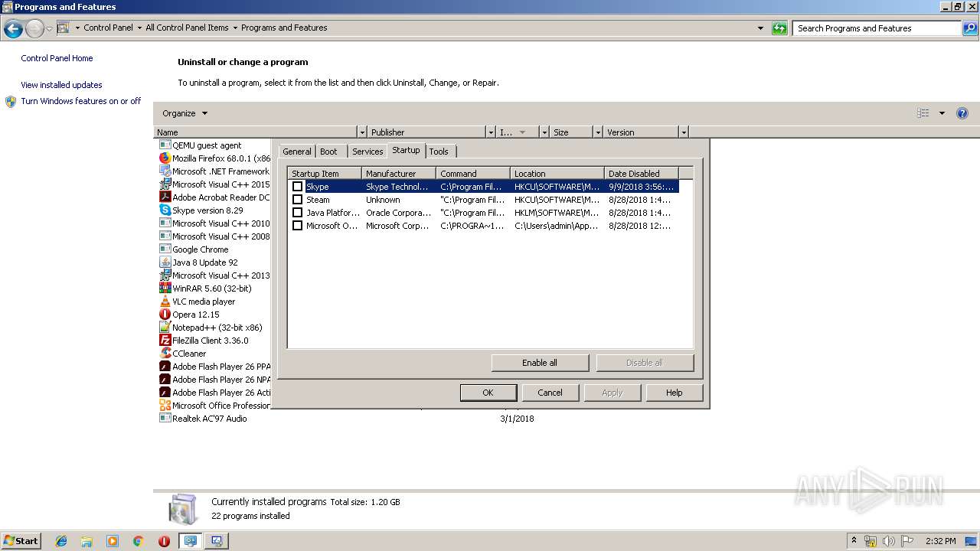Viewport: 980px width, 551px height.
Task: Switch to the General tab
Action: tap(297, 152)
